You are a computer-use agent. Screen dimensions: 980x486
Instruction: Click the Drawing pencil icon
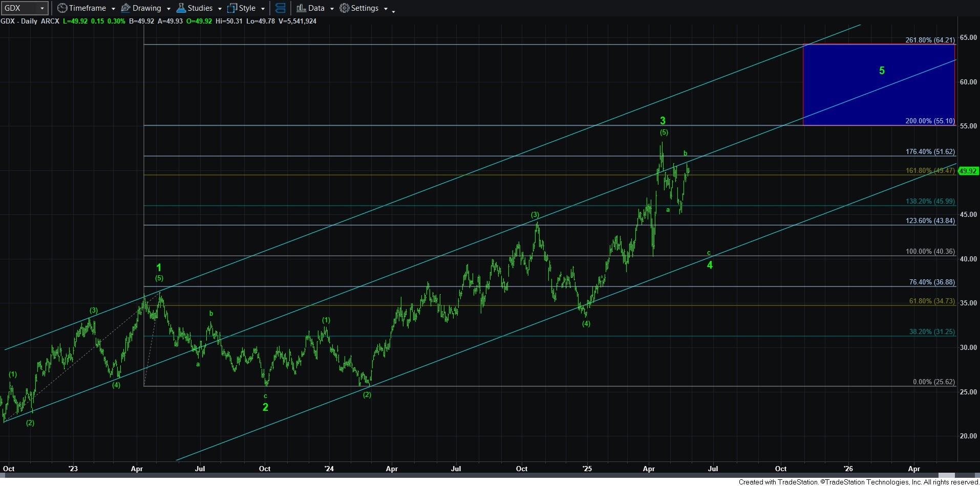coord(125,8)
